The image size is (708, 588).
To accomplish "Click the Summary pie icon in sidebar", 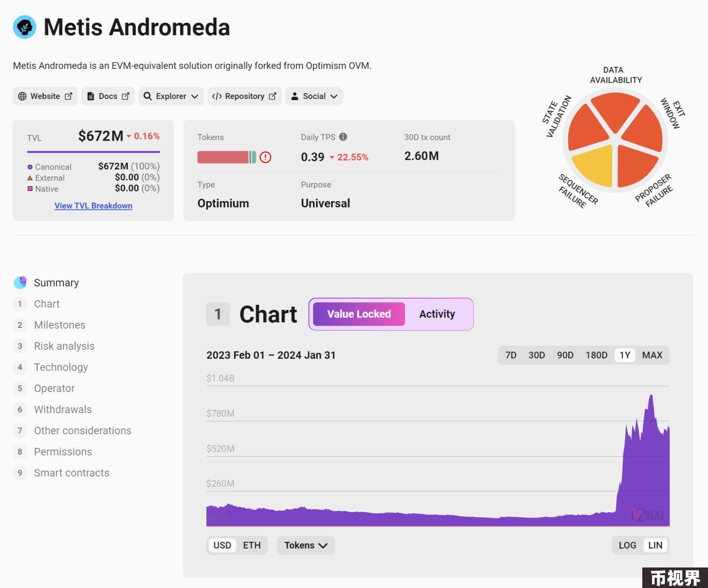I will [20, 283].
